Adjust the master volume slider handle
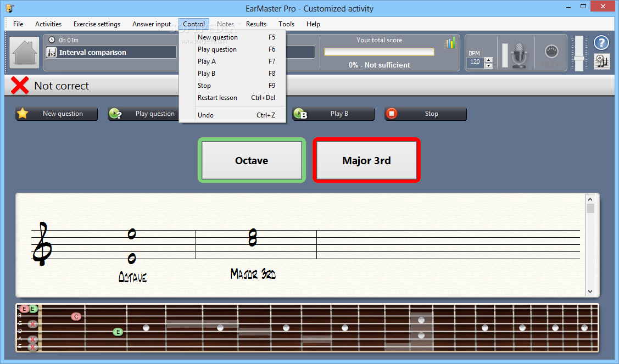This screenshot has height=364, width=619. click(x=579, y=58)
